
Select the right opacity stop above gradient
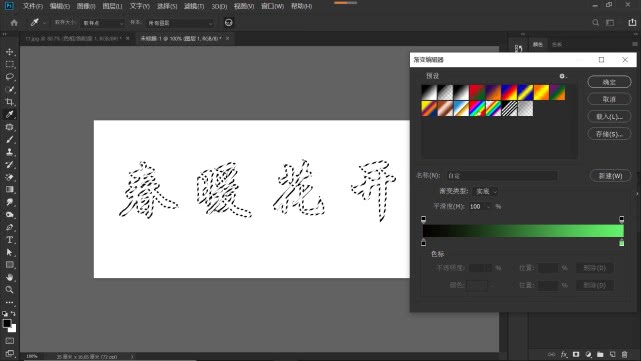click(621, 220)
